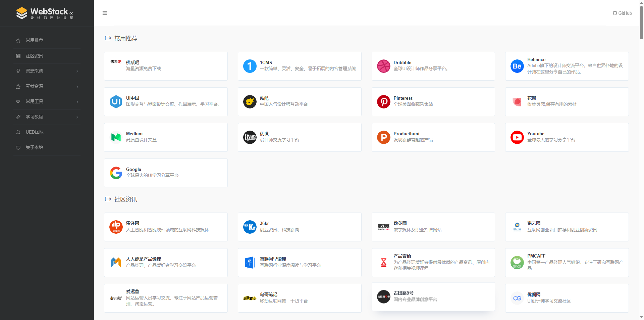Go to 社区资讯 in the sidebar
Image resolution: width=644 pixels, height=320 pixels.
(x=35, y=56)
